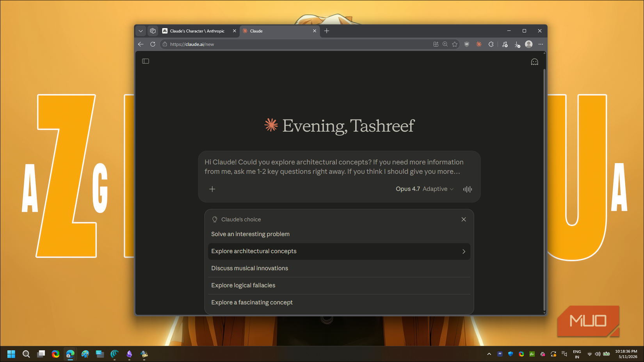Start voice mode with the waveform icon
The height and width of the screenshot is (362, 644).
467,189
